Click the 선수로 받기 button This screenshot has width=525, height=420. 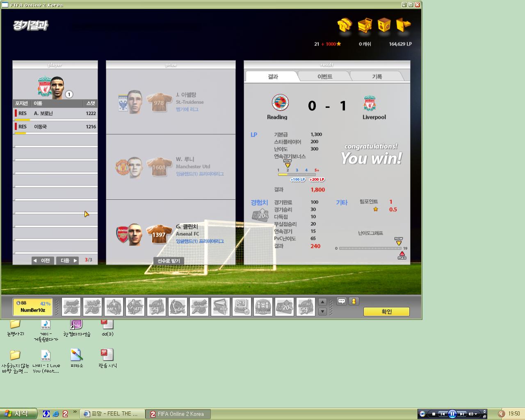(x=169, y=261)
